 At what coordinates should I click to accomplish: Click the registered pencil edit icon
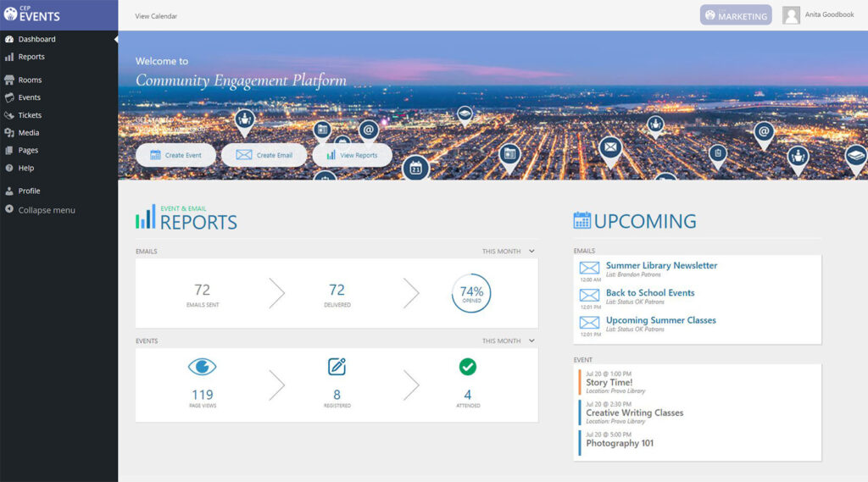click(x=337, y=367)
